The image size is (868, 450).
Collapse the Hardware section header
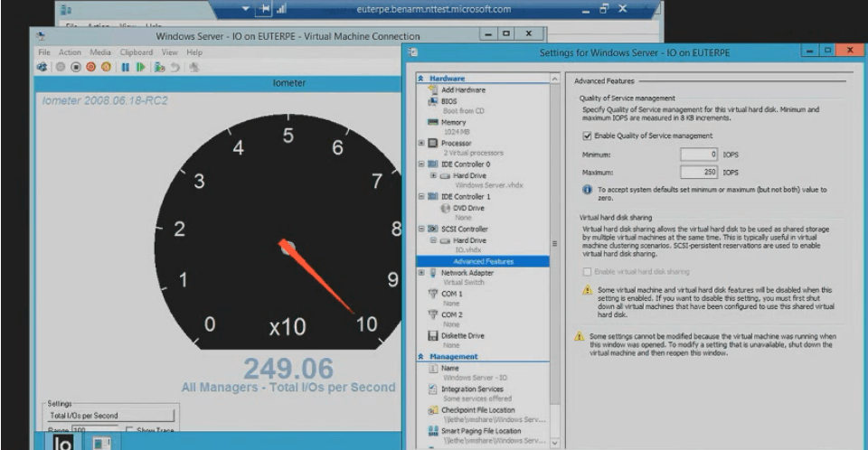(x=420, y=79)
